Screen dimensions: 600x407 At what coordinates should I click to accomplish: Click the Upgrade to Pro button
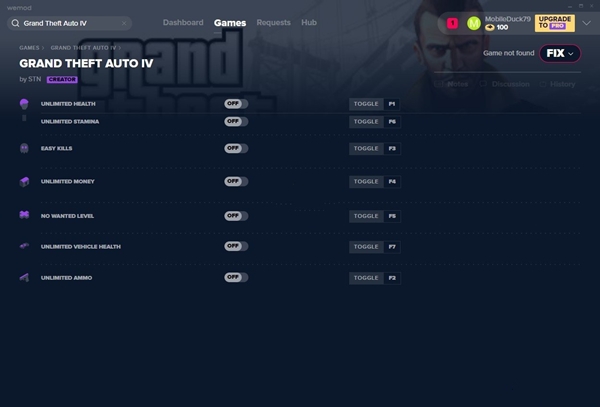[554, 23]
